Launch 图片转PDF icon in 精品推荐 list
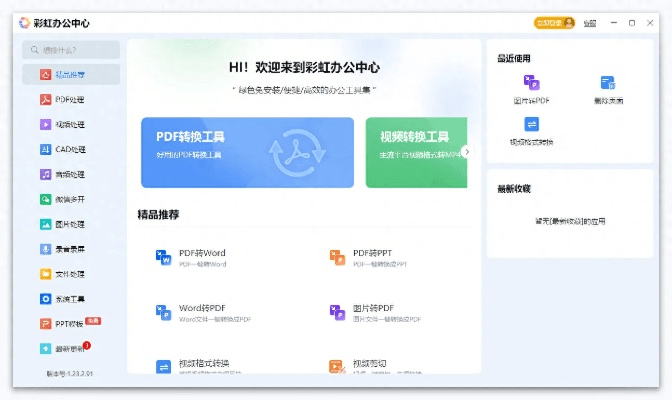This screenshot has width=672, height=400. pyautogui.click(x=337, y=313)
